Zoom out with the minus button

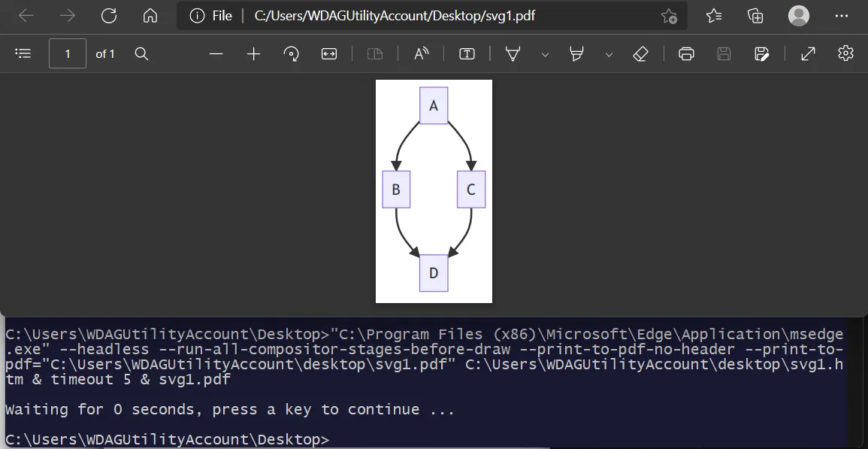pyautogui.click(x=216, y=53)
